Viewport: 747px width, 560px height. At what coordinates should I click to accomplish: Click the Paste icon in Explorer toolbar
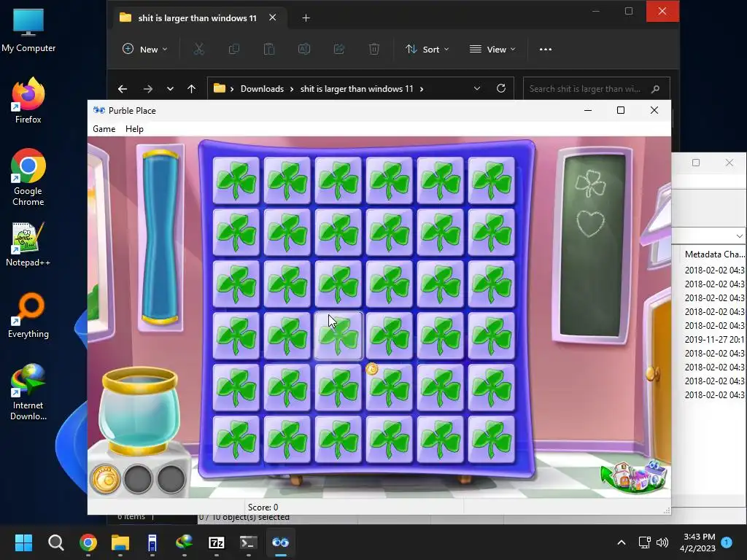[x=269, y=49]
